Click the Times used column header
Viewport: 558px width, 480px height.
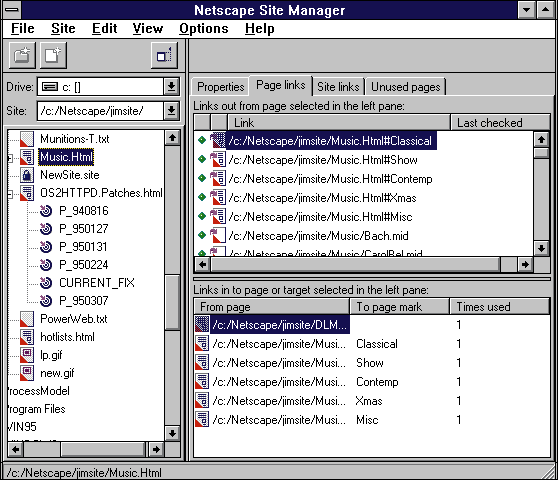click(x=500, y=307)
